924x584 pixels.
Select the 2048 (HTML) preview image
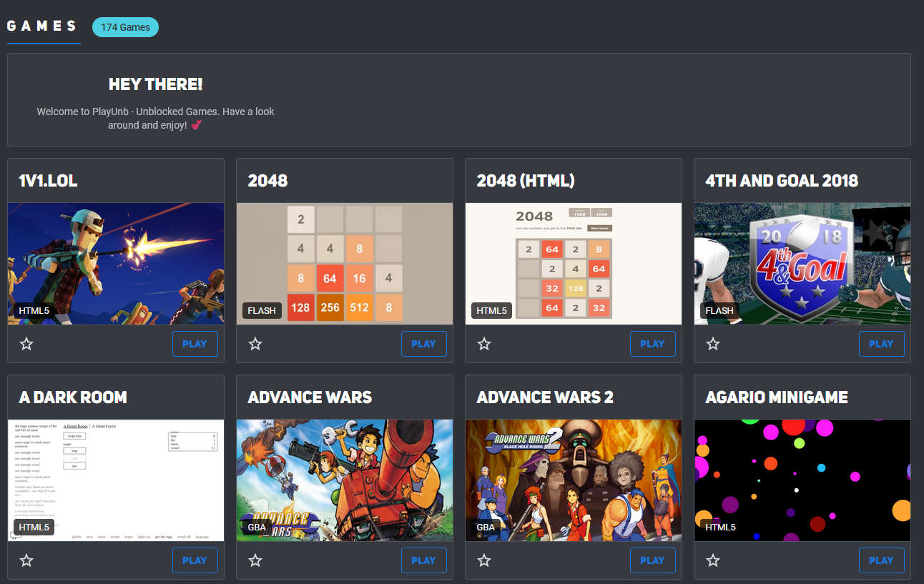pos(574,264)
